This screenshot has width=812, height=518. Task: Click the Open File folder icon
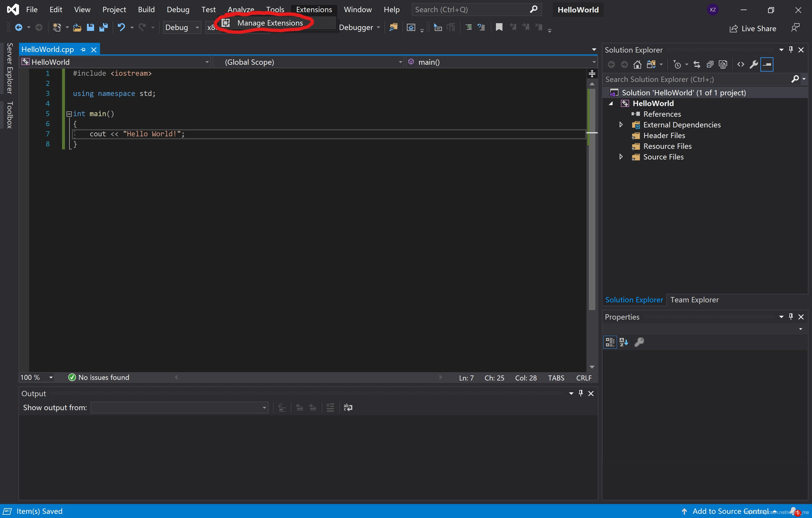[x=77, y=27]
